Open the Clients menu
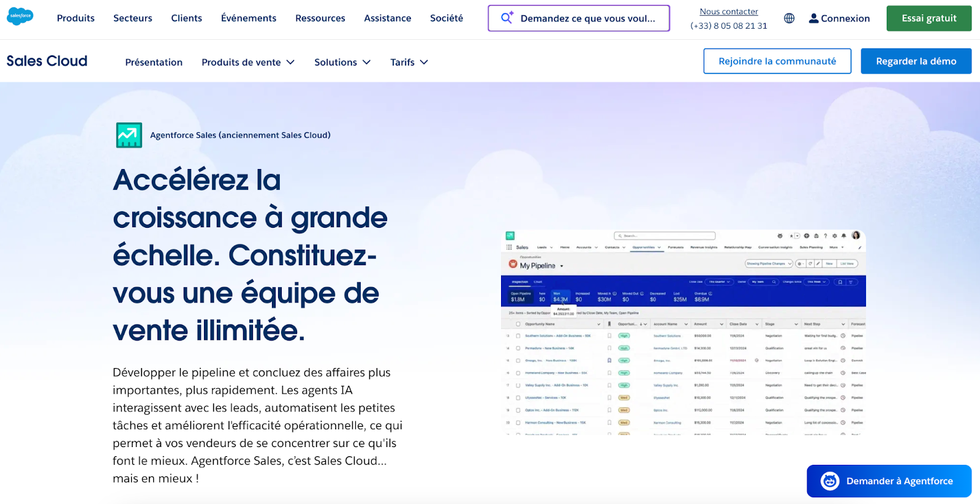The image size is (980, 504). 186,18
